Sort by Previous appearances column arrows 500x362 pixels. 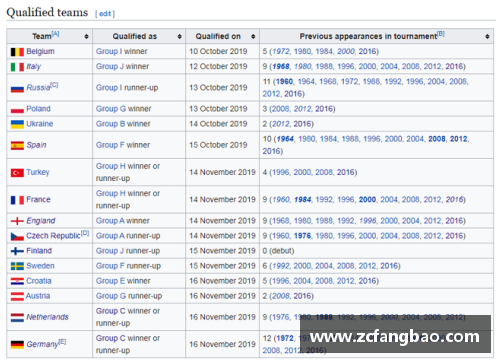(487, 36)
